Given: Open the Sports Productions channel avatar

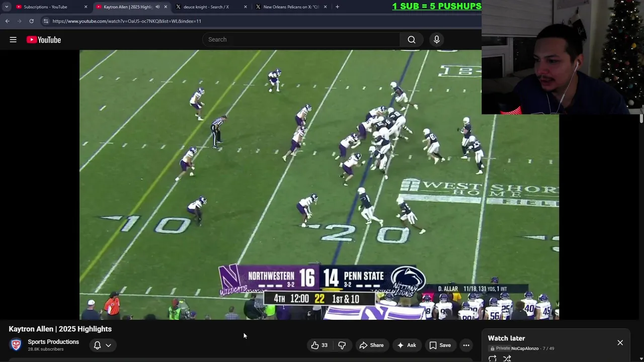Looking at the screenshot, I should click(16, 345).
